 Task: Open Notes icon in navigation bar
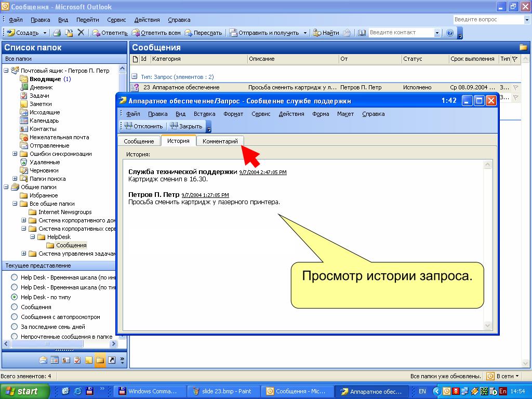88,360
